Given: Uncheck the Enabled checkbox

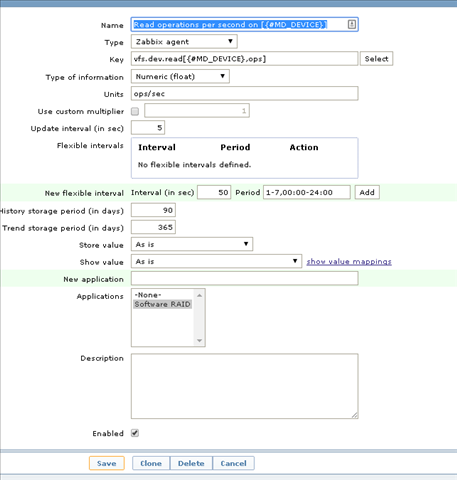Looking at the screenshot, I should [135, 433].
